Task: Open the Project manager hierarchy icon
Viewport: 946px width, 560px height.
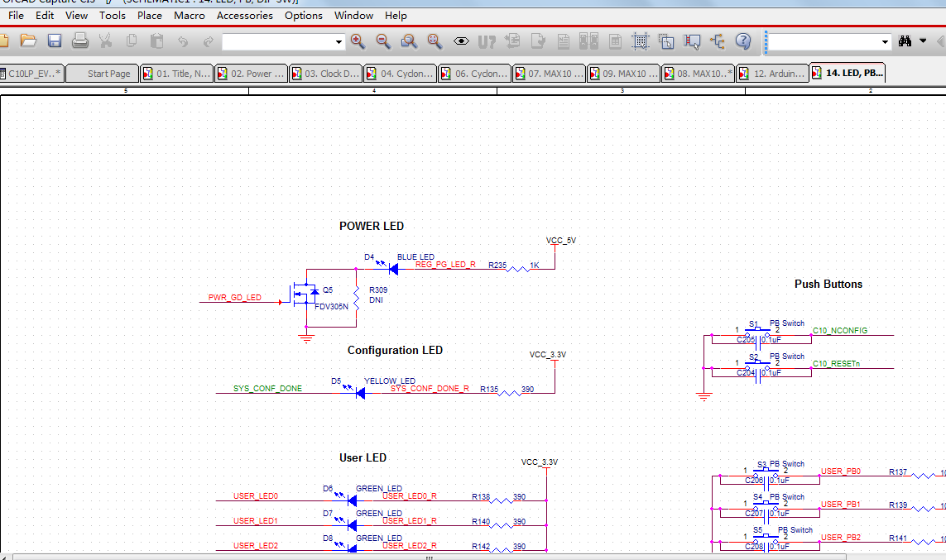Action: [x=718, y=41]
